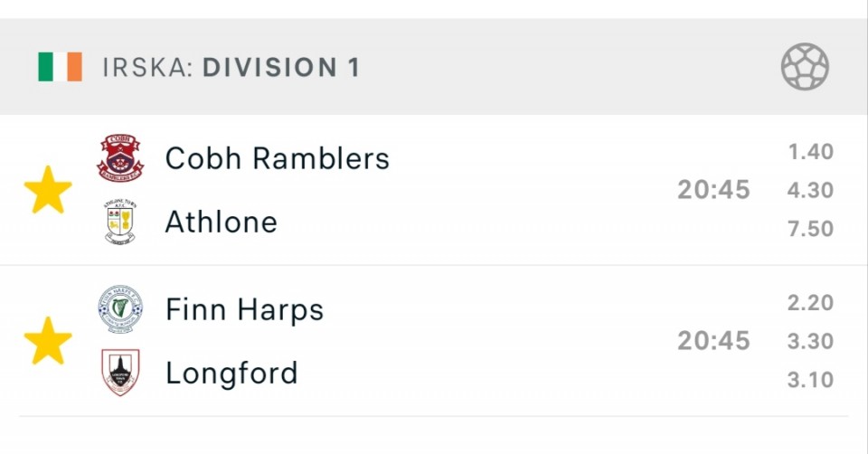Click the Athlone Town club crest
The width and height of the screenshot is (868, 454).
(120, 222)
